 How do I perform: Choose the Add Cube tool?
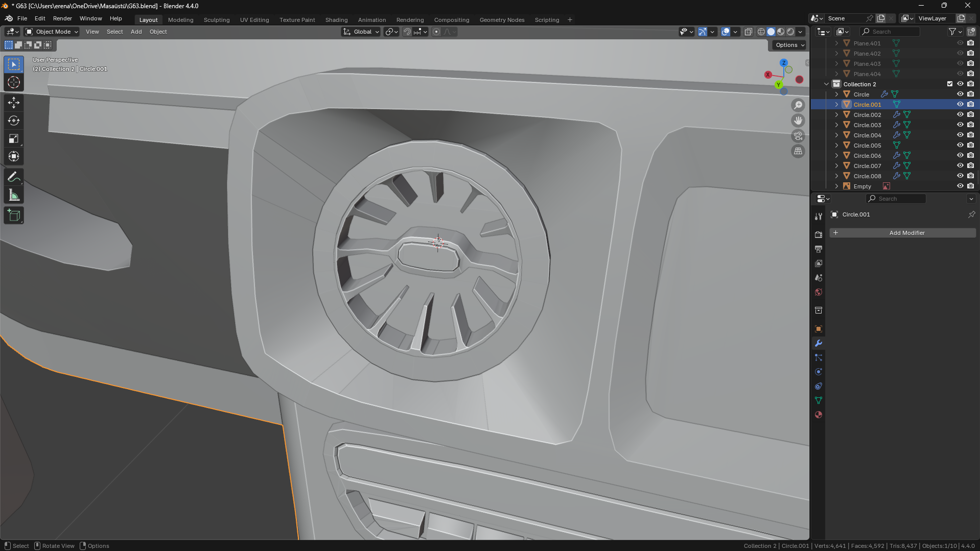[x=14, y=215]
